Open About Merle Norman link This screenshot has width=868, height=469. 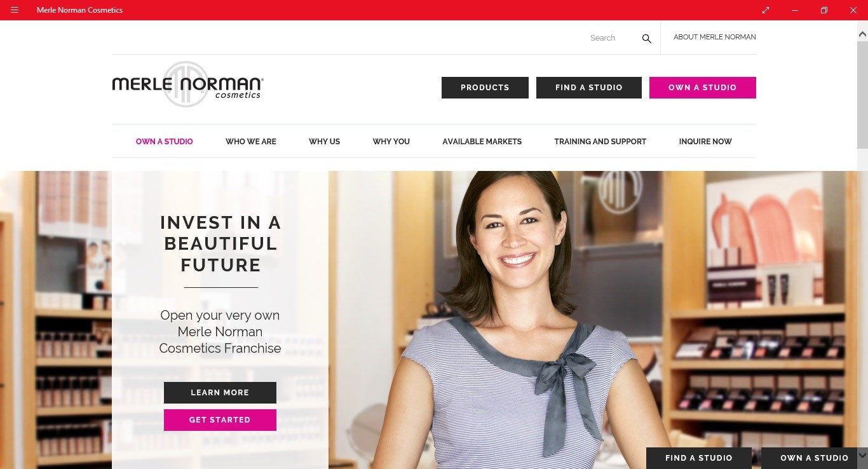coord(715,37)
